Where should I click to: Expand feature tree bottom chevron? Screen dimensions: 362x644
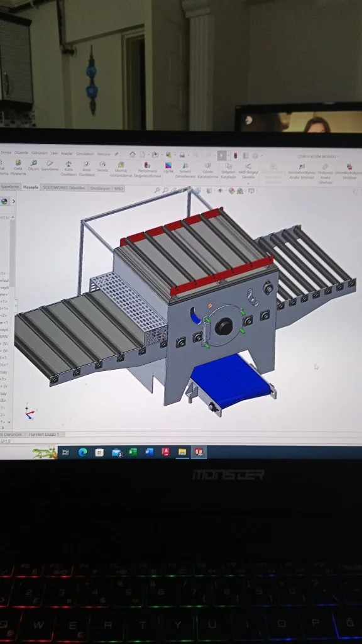(x=9, y=422)
